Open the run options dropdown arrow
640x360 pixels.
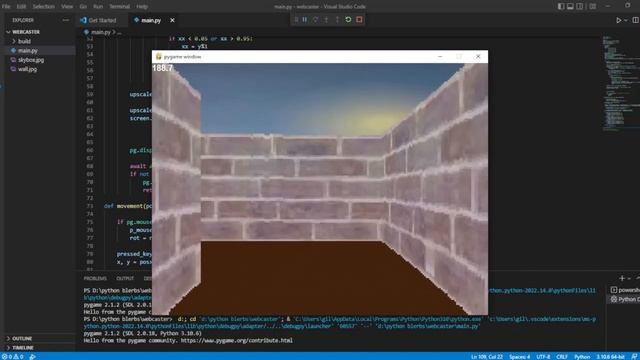click(x=625, y=20)
